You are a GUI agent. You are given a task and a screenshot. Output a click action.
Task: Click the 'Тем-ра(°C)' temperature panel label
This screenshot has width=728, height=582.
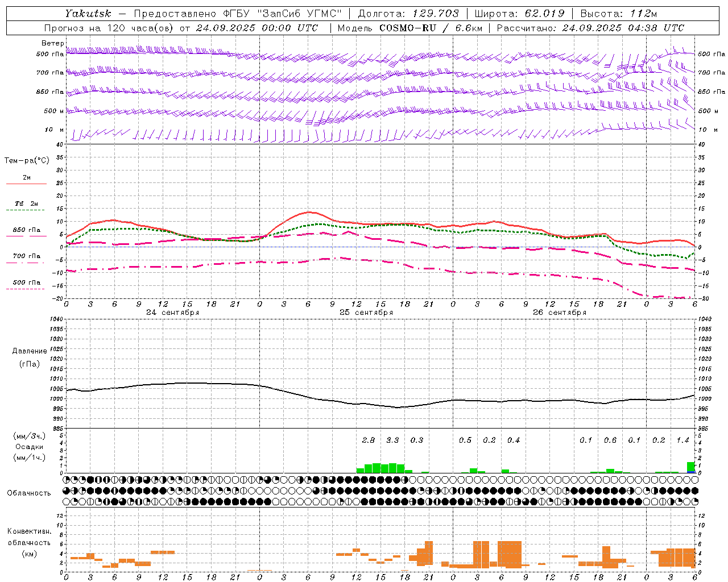(27, 161)
